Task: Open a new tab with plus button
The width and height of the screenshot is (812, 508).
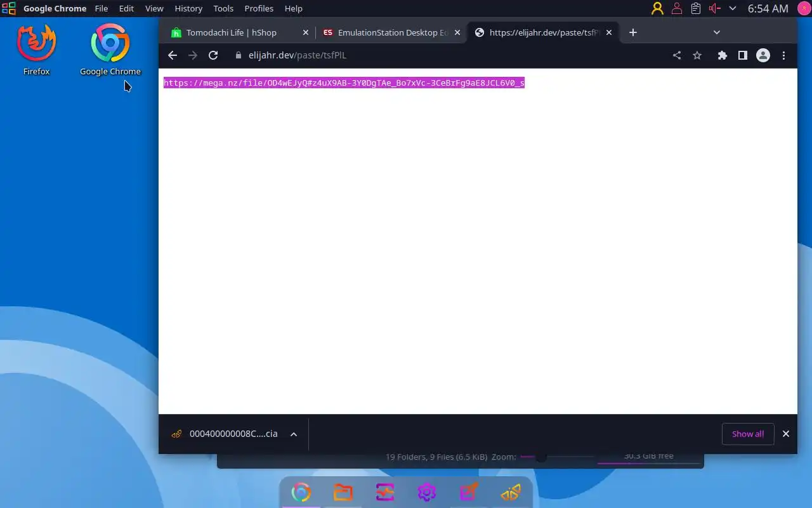Action: pyautogui.click(x=632, y=32)
